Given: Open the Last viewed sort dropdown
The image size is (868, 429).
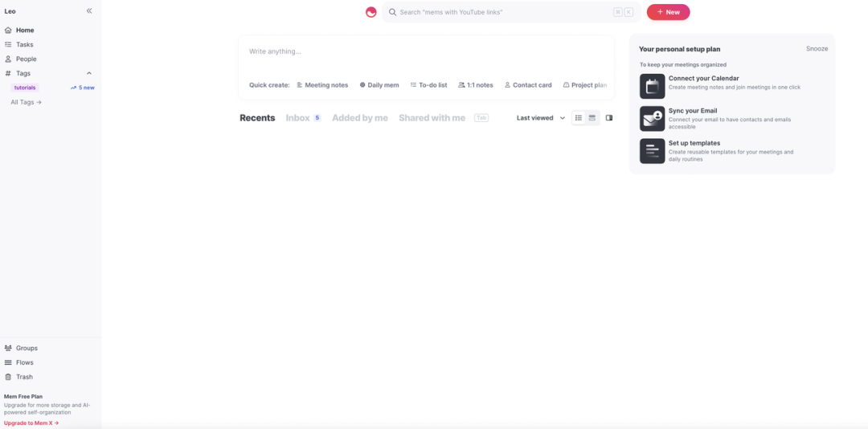Looking at the screenshot, I should [x=541, y=118].
